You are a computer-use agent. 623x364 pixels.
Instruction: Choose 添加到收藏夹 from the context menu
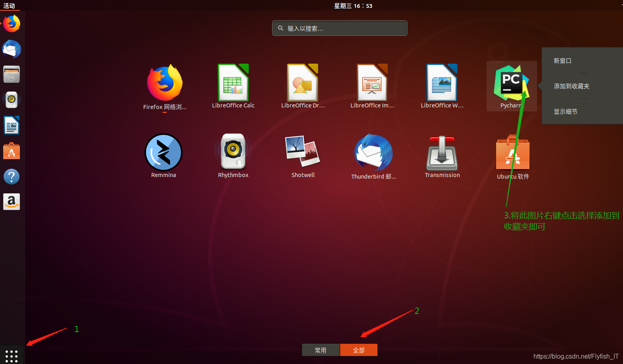click(572, 86)
